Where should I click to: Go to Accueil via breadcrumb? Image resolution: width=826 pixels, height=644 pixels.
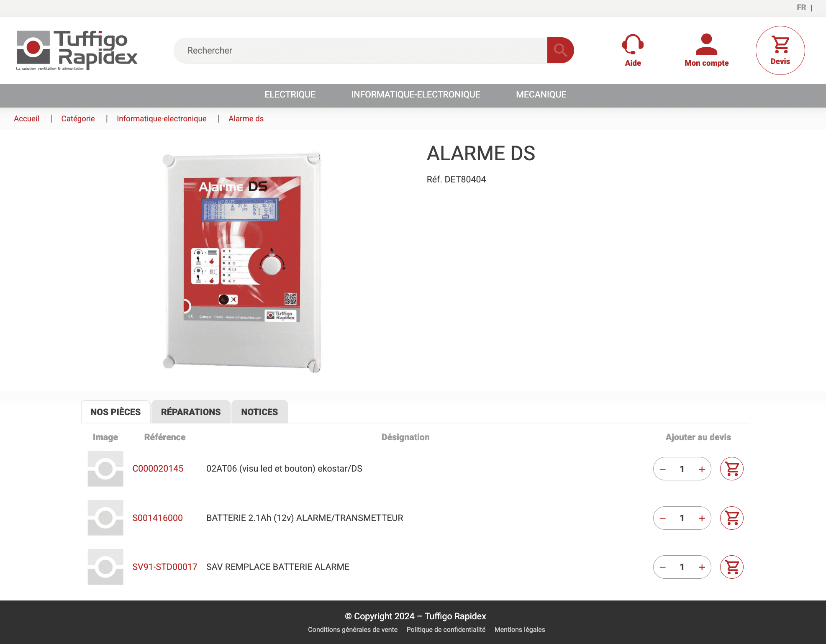26,118
